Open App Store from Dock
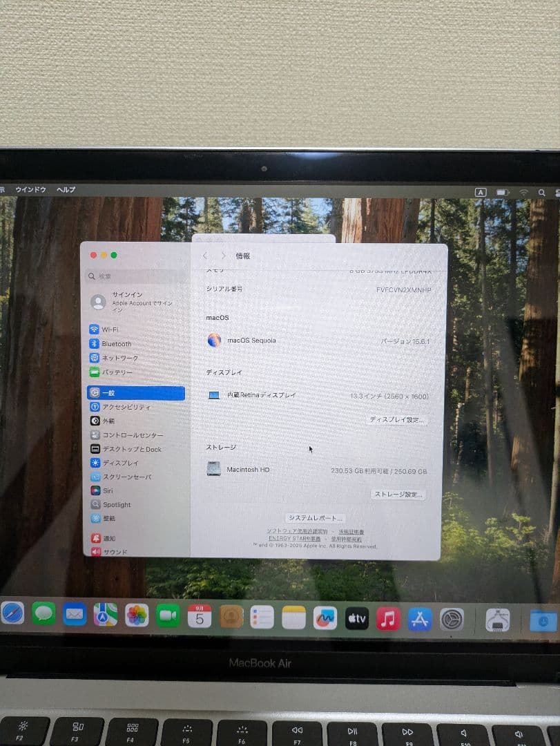Screen dimensions: 560x746 point(419,620)
